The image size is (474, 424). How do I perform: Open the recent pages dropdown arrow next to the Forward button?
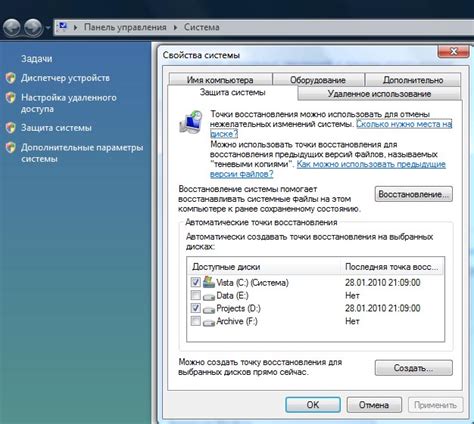point(48,28)
